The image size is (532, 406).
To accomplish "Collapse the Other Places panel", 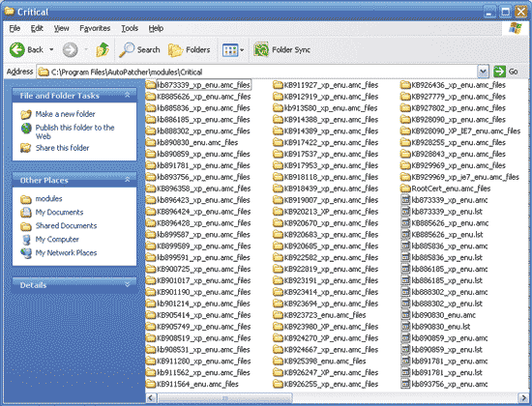I will click(128, 180).
